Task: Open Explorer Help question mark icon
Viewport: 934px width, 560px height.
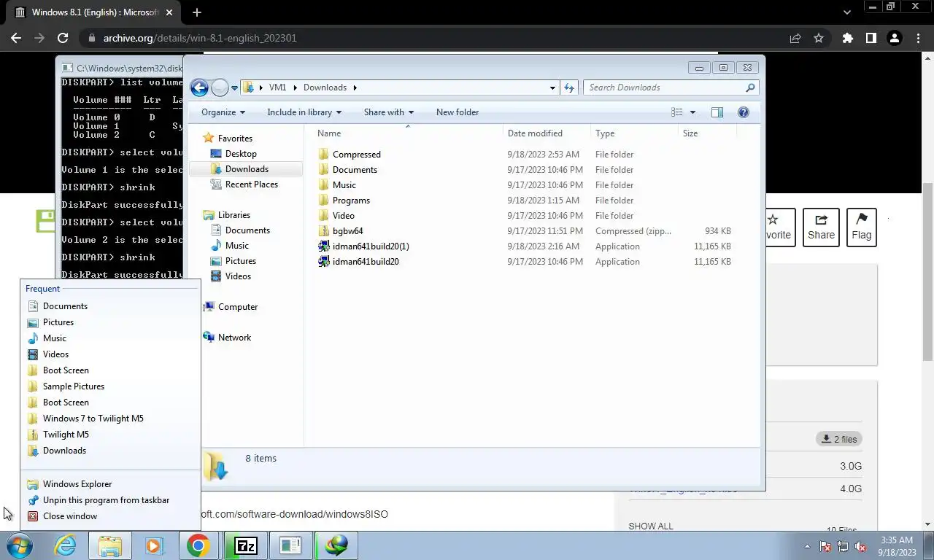Action: (x=744, y=112)
